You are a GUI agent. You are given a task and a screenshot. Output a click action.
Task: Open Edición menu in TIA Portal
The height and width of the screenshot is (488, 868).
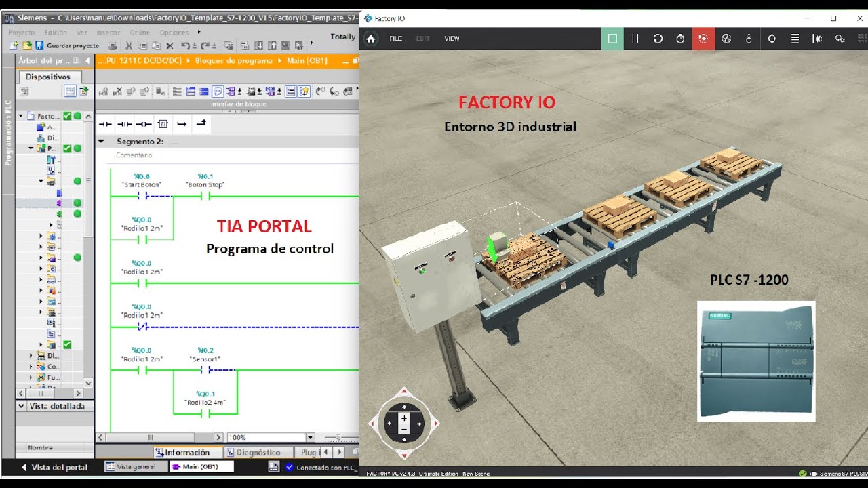coord(56,32)
